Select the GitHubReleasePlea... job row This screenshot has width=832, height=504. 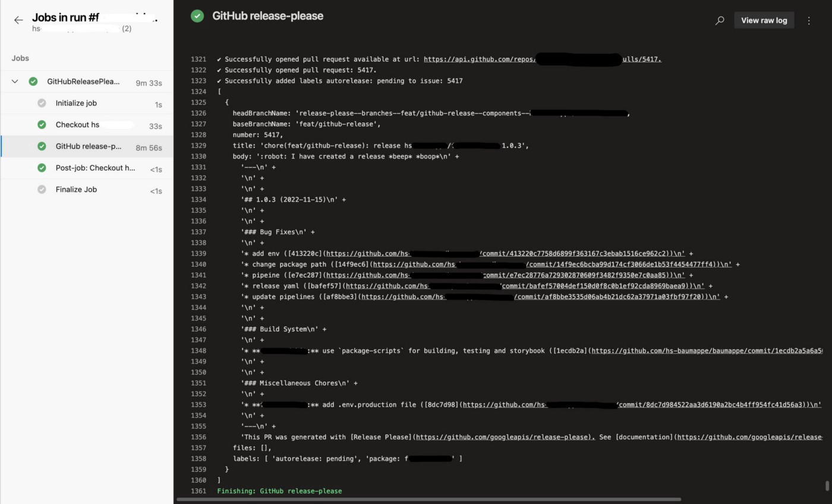(x=87, y=81)
